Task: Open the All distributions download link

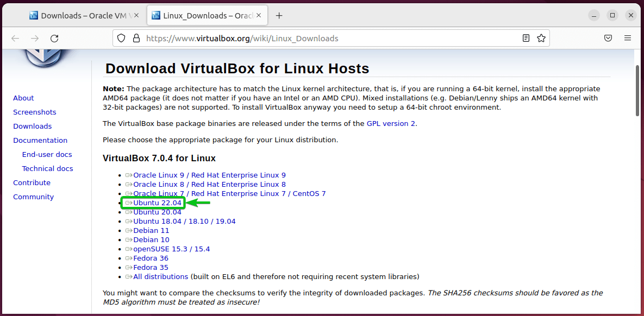Action: (160, 276)
